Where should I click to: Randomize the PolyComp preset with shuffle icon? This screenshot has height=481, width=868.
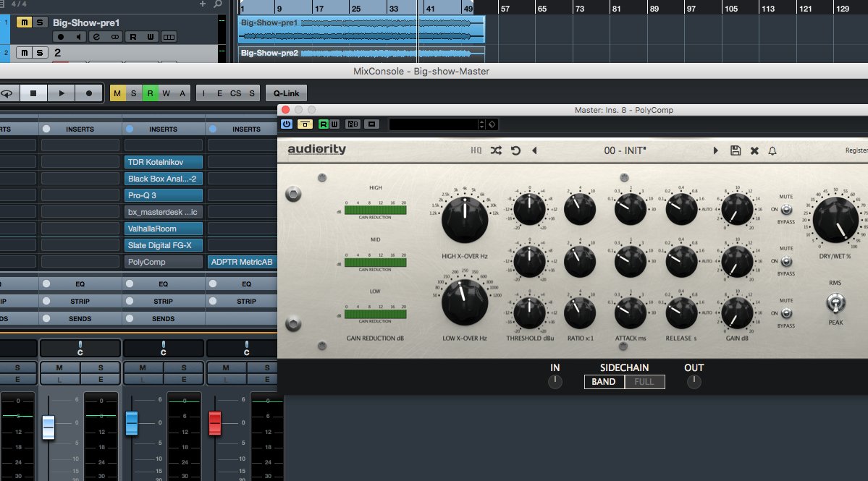[496, 150]
